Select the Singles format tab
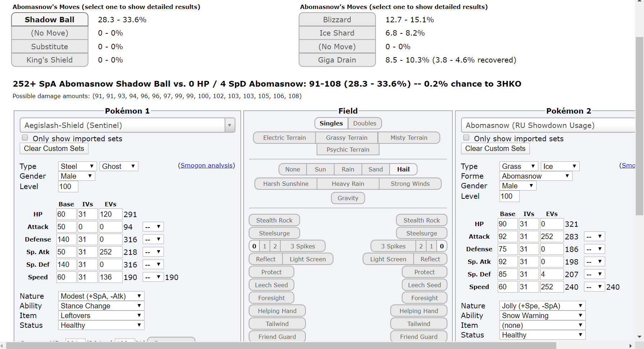 [331, 123]
